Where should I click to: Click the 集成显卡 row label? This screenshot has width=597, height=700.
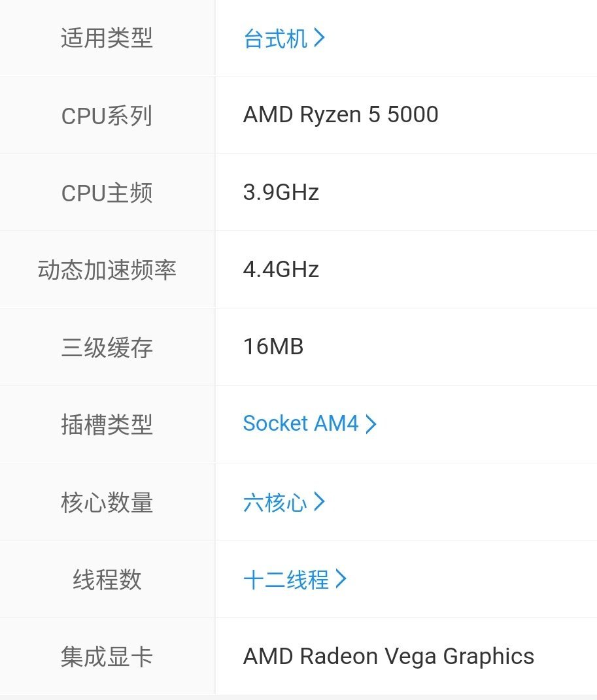tap(106, 656)
